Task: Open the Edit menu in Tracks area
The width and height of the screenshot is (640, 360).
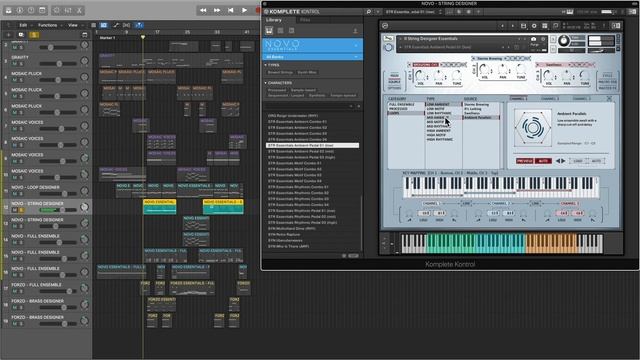Action: pos(23,25)
